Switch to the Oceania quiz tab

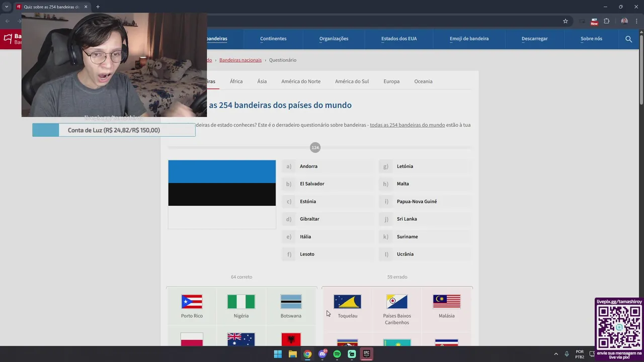(423, 81)
